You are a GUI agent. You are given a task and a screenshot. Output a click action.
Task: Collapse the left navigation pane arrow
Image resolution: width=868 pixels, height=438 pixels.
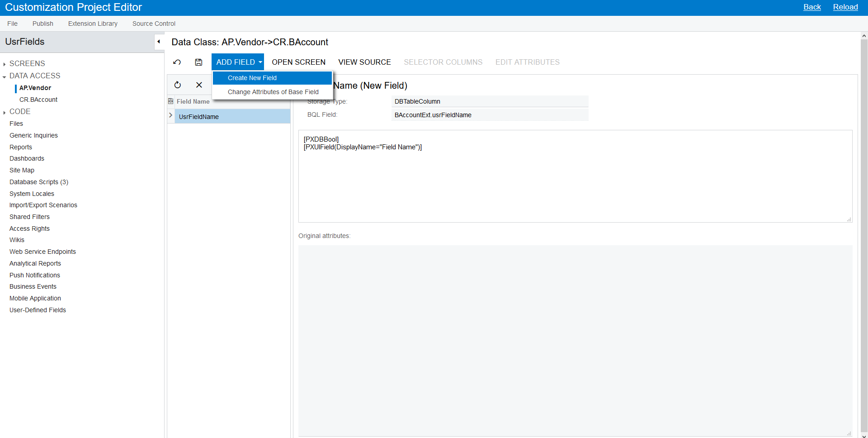pyautogui.click(x=159, y=42)
